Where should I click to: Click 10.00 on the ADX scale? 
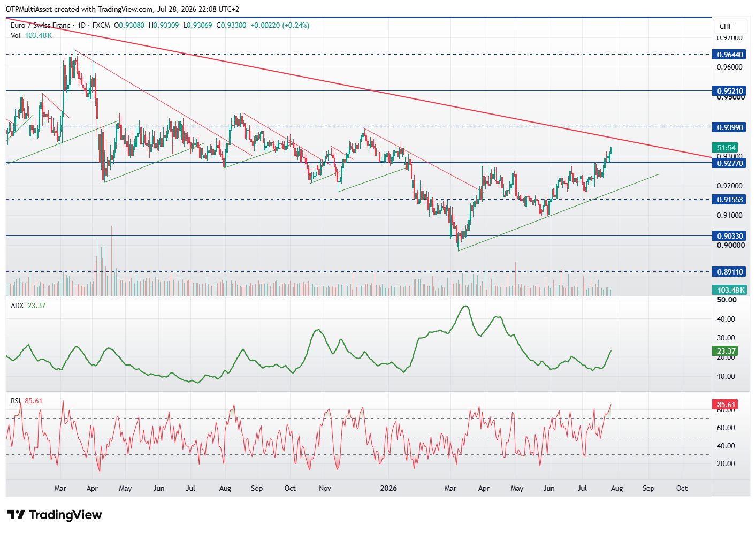coord(726,376)
